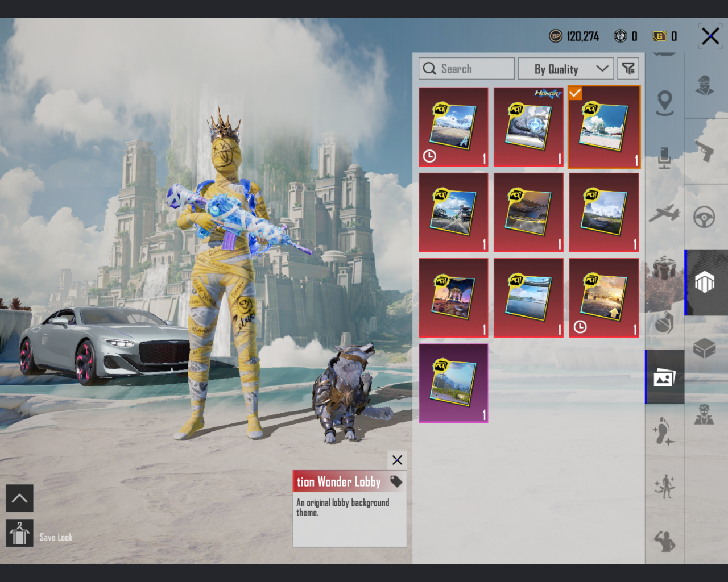Click the tag icon in the popup header
Image resolution: width=728 pixels, height=582 pixels.
(x=396, y=482)
